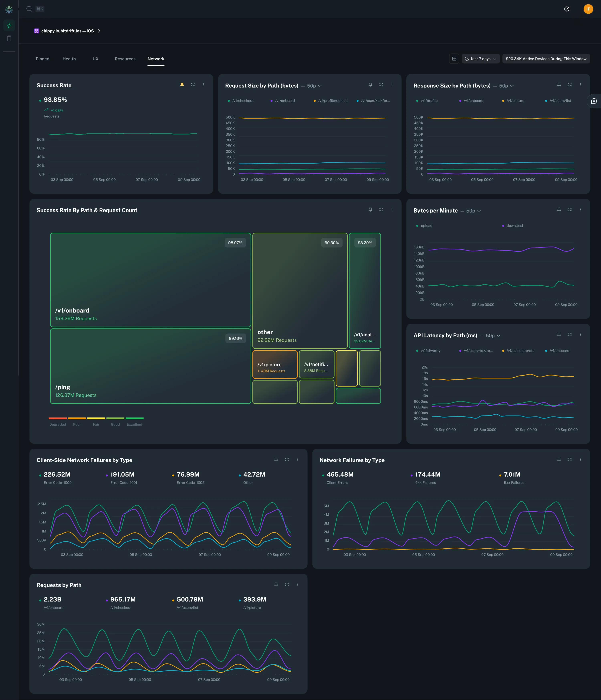The width and height of the screenshot is (601, 700).
Task: Expand the breadcrumb chevron after chippy.io.bitdrift.ios
Action: tap(99, 31)
